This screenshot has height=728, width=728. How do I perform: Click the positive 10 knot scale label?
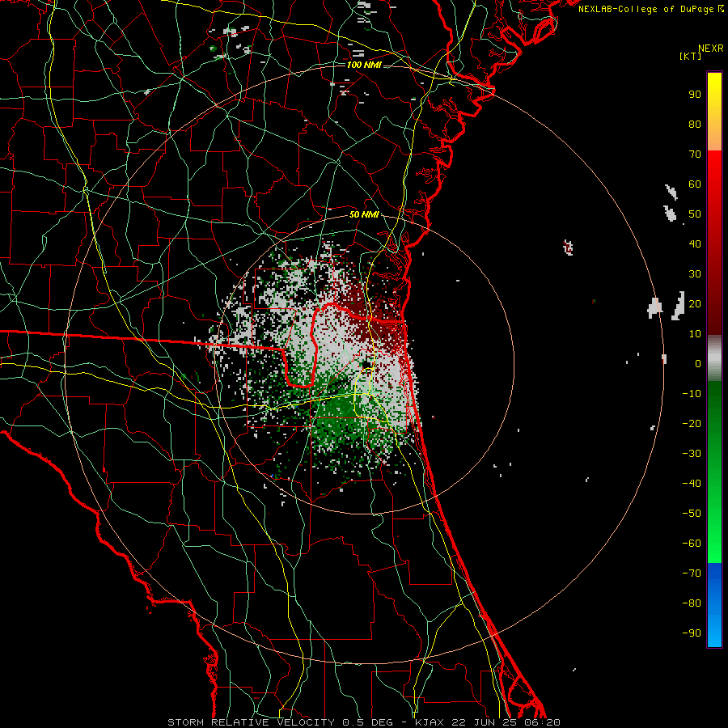click(695, 334)
